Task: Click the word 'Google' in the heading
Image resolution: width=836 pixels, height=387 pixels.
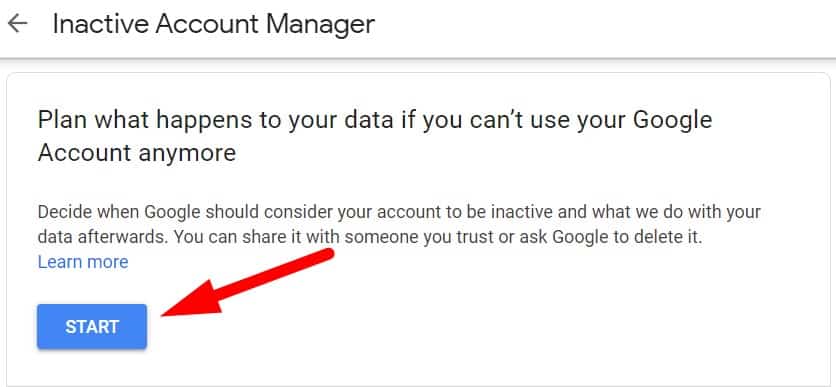Action: tap(671, 120)
